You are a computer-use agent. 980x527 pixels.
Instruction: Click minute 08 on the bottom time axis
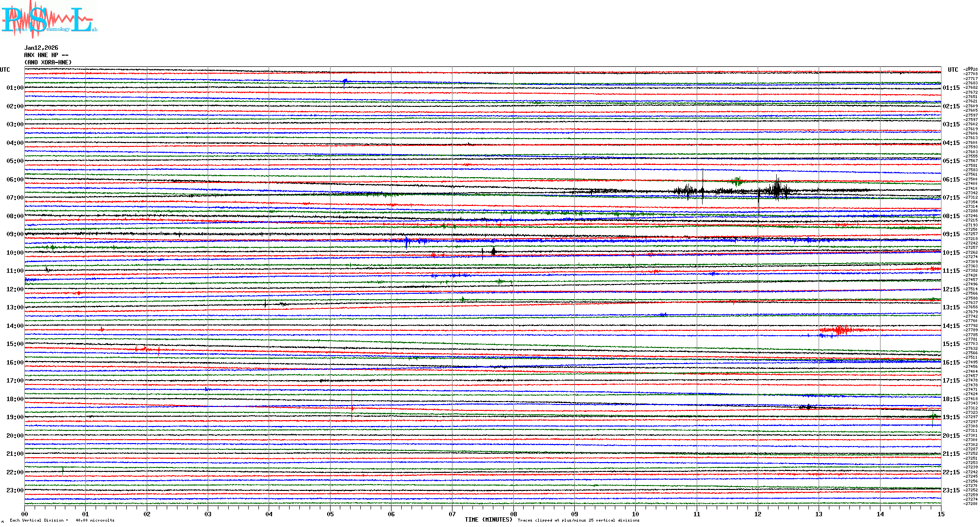(513, 514)
